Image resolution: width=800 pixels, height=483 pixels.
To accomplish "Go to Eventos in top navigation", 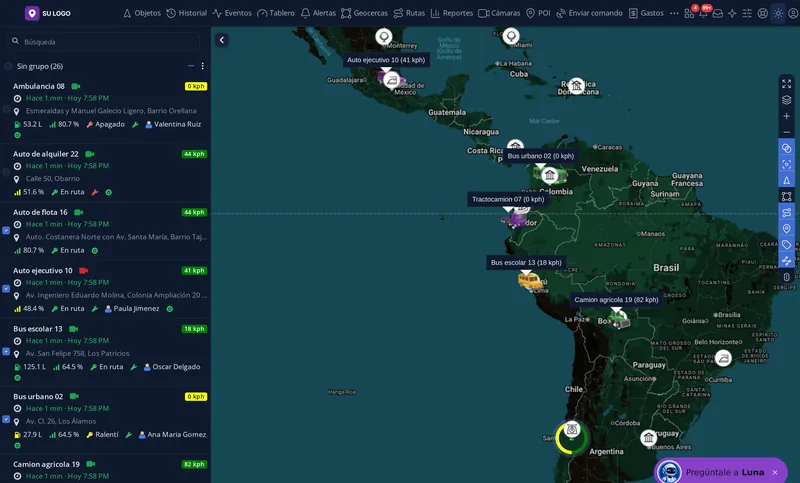I will [x=232, y=13].
